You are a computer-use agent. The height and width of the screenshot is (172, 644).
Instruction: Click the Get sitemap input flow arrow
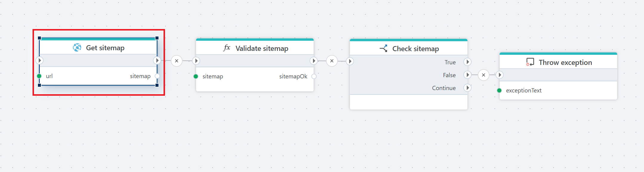[x=39, y=60]
